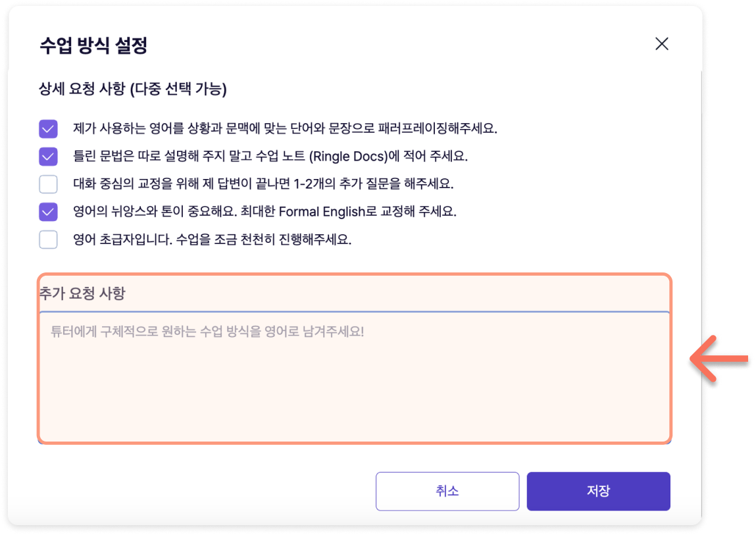The image size is (756, 535).
Task: Click the text 영어 초급자입니다. 수업을 조금 천천히 진행해주세요.
Action: [x=212, y=240]
